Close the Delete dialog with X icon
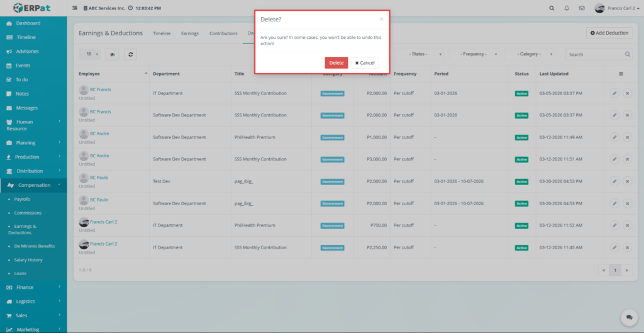Viewport: 644px width, 333px height. pyautogui.click(x=381, y=20)
